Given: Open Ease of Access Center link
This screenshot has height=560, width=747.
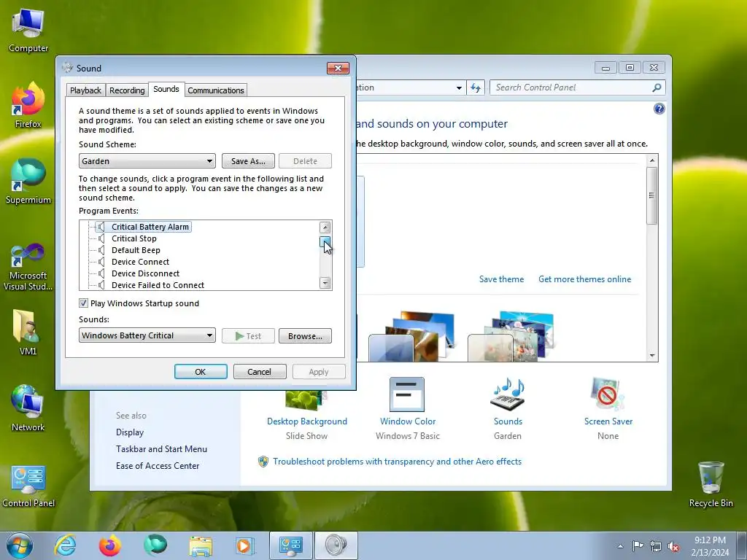Looking at the screenshot, I should click(158, 466).
